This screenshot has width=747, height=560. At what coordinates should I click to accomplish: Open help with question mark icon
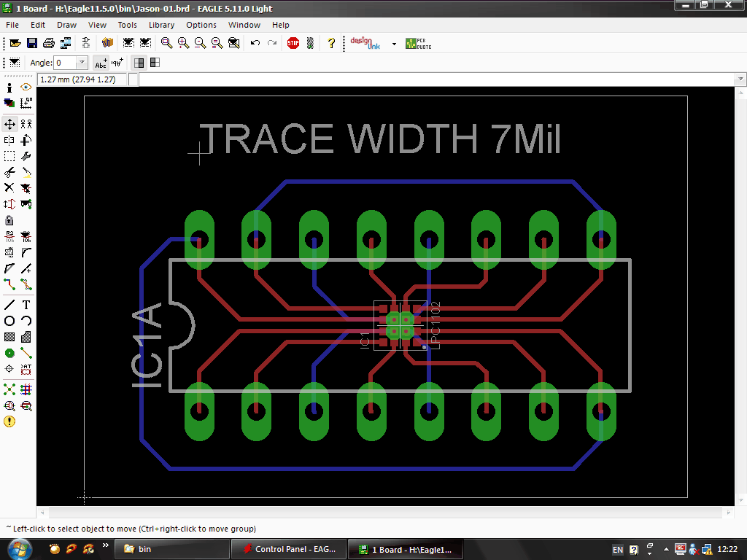(331, 43)
